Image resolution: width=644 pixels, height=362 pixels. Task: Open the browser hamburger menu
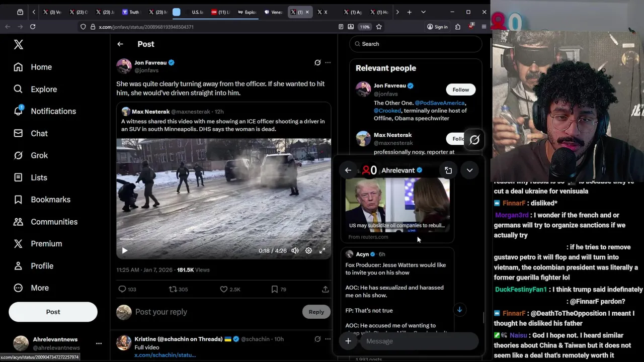pos(484,27)
